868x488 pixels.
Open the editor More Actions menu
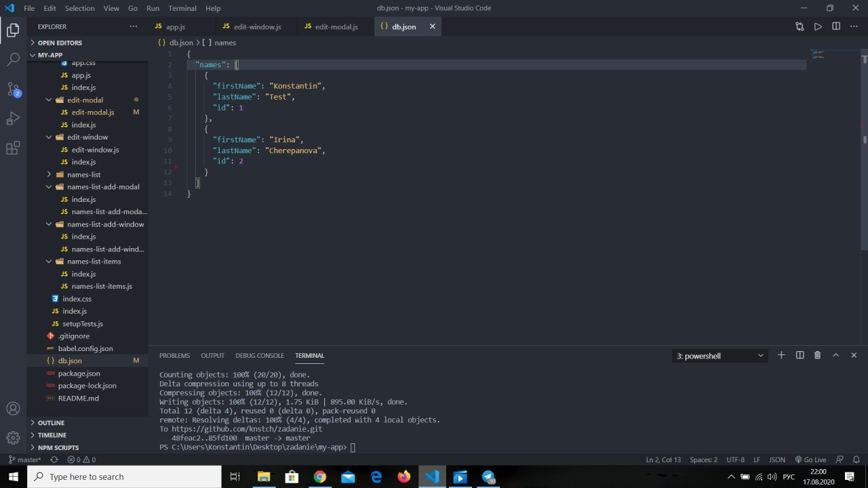(854, 26)
